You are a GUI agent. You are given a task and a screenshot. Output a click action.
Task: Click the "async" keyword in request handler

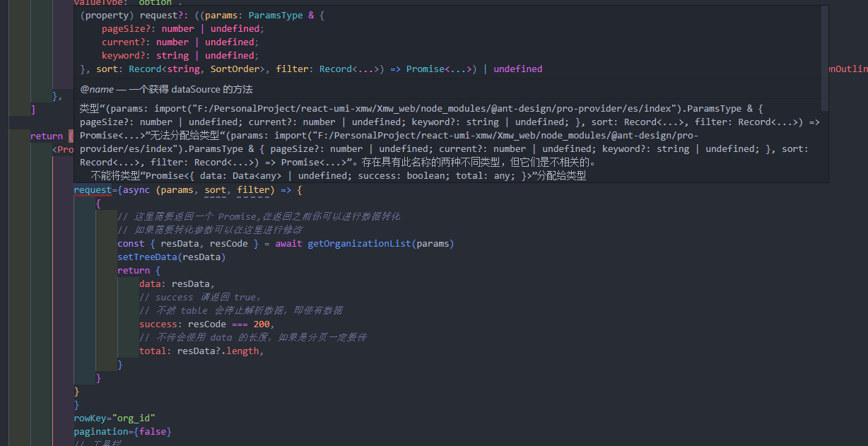coord(136,189)
